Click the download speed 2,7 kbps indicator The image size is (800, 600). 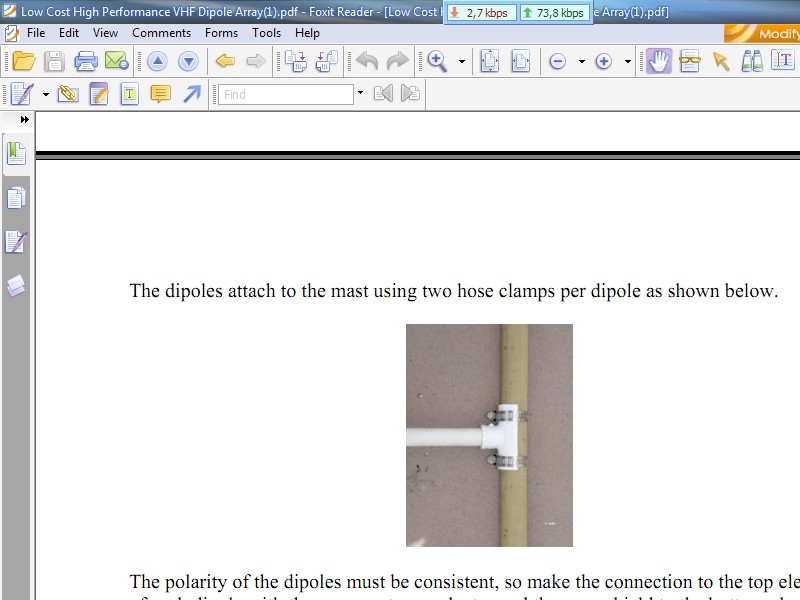pyautogui.click(x=480, y=13)
